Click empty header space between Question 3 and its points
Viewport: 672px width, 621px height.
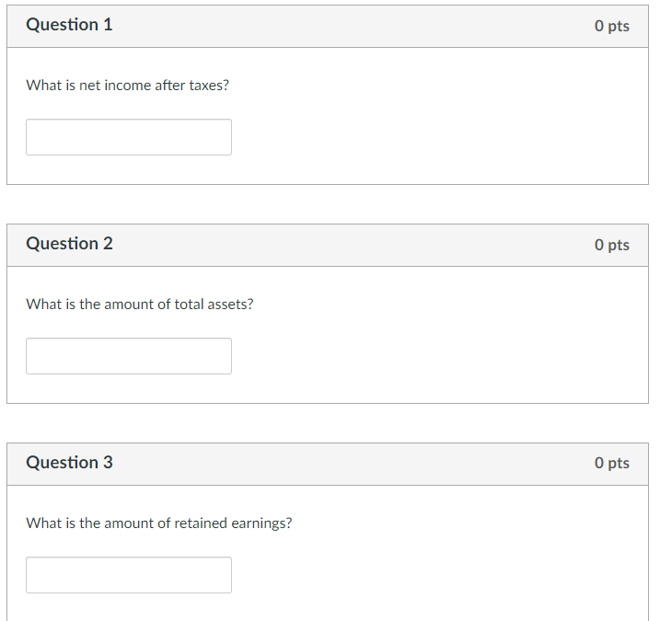point(350,463)
